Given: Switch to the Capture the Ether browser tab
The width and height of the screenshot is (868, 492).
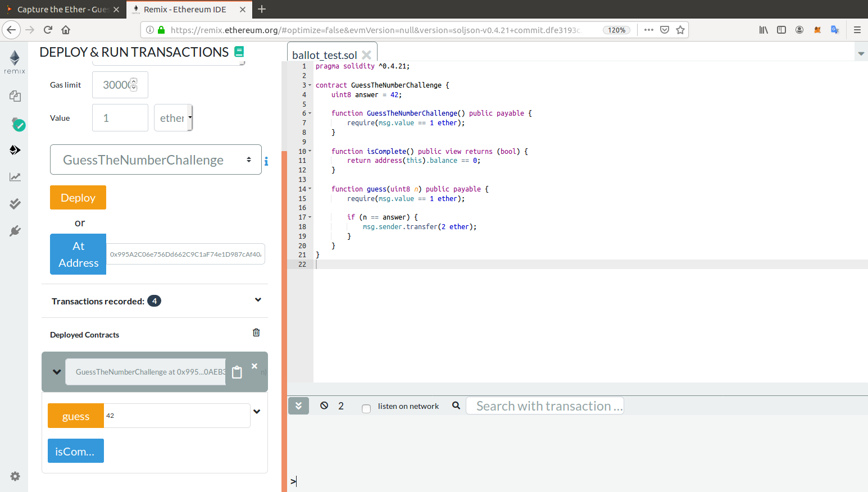Looking at the screenshot, I should pos(62,10).
